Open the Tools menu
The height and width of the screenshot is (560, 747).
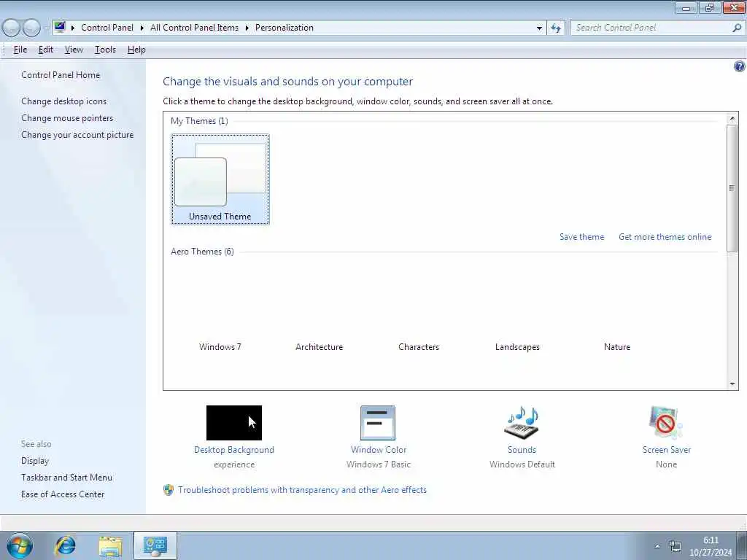click(x=105, y=50)
